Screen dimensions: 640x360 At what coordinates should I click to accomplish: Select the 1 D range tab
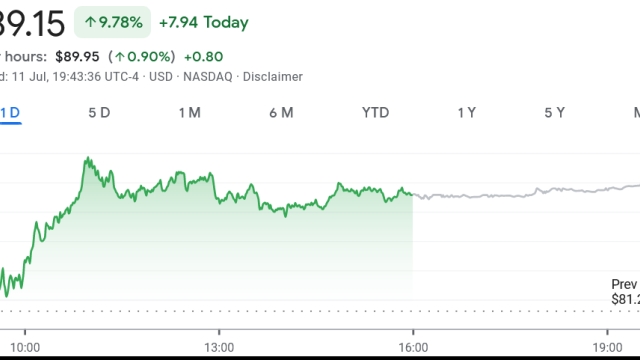tap(11, 113)
